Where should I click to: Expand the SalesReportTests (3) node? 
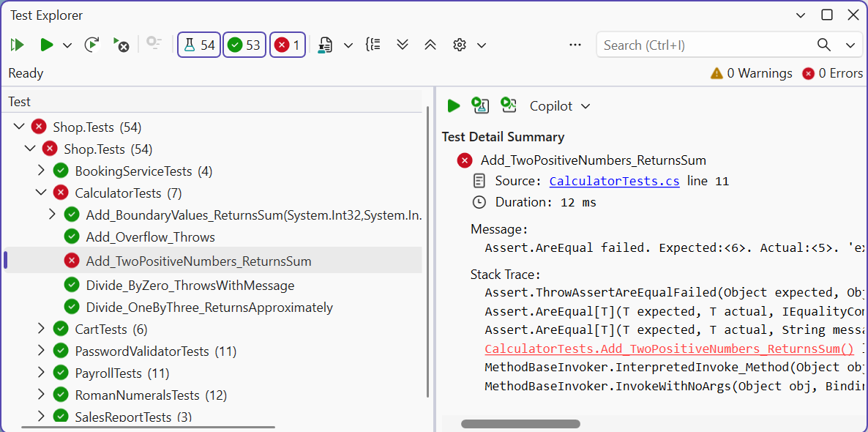pyautogui.click(x=41, y=416)
